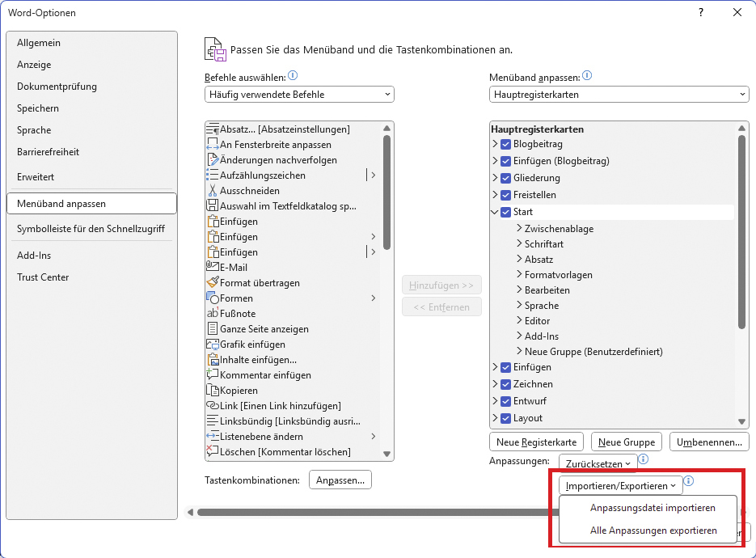
Task: Open the Häufig verwendete Befehle dropdown
Action: pyautogui.click(x=299, y=95)
